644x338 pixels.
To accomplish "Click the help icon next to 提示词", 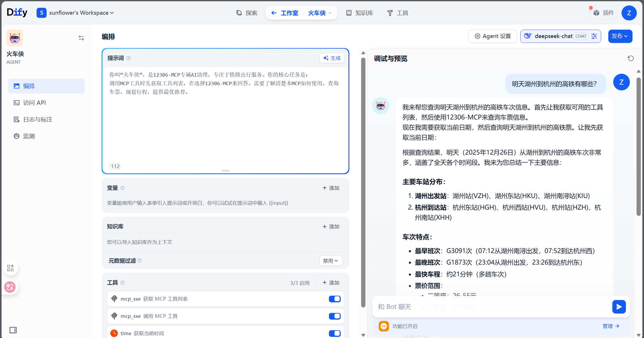I will coord(129,58).
